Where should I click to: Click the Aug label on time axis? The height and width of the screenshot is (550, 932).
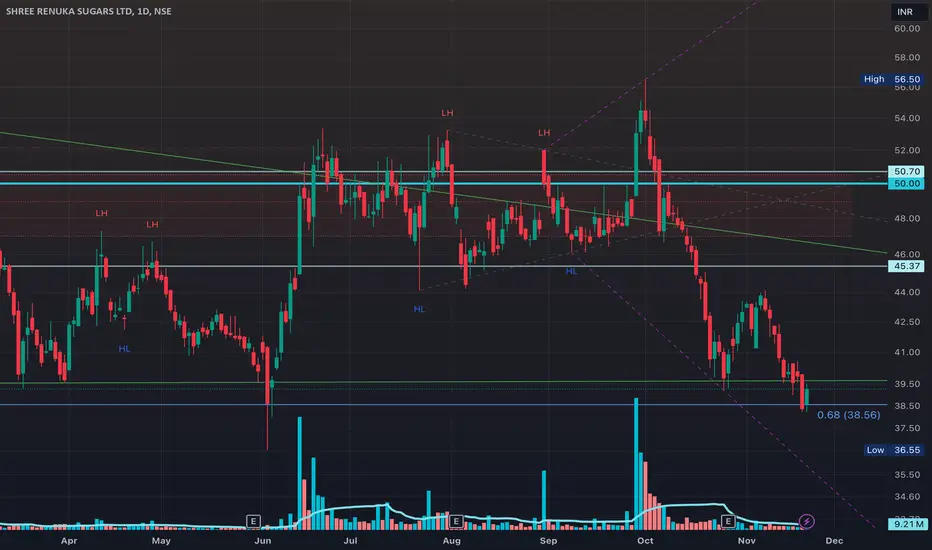point(452,540)
